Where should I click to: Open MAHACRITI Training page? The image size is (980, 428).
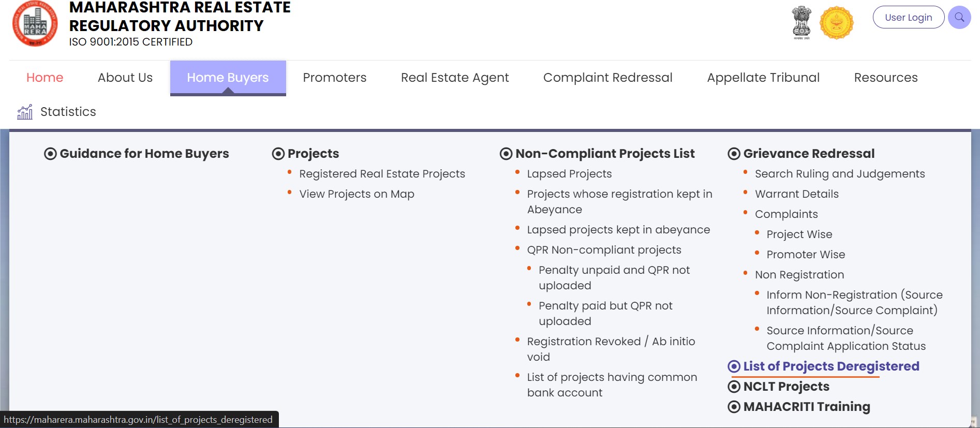point(806,407)
